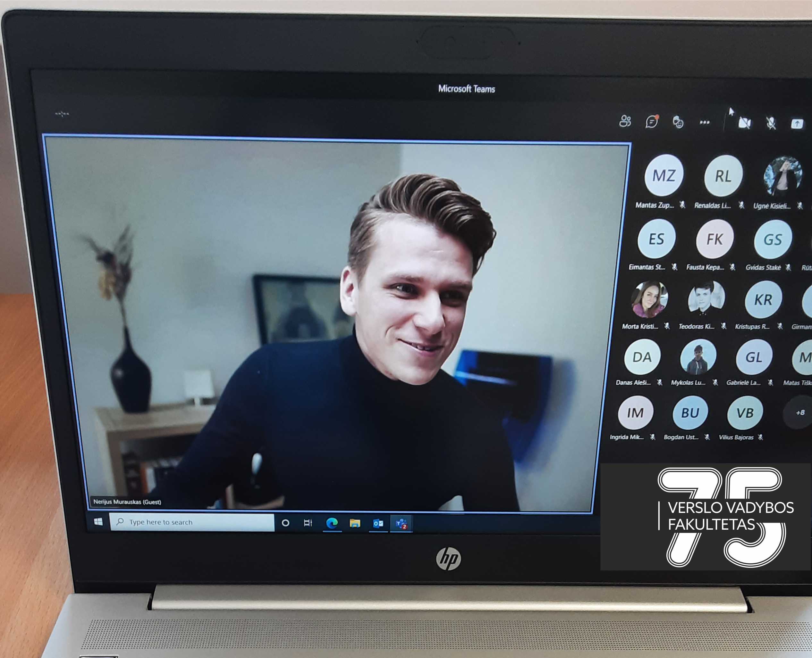Select the ES avatar of Eimantas St...
Screen dimensions: 812x658
pyautogui.click(x=656, y=239)
